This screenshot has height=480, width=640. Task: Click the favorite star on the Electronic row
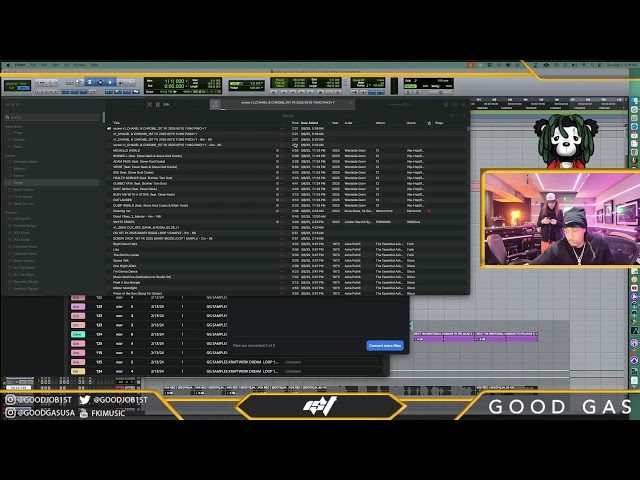tap(429, 211)
